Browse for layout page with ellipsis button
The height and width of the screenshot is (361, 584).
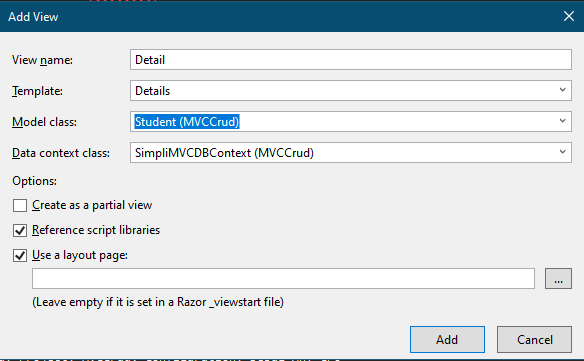558,278
